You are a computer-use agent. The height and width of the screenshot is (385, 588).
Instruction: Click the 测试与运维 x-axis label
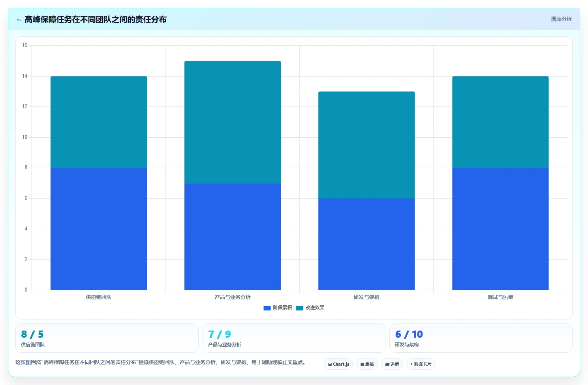tap(500, 297)
